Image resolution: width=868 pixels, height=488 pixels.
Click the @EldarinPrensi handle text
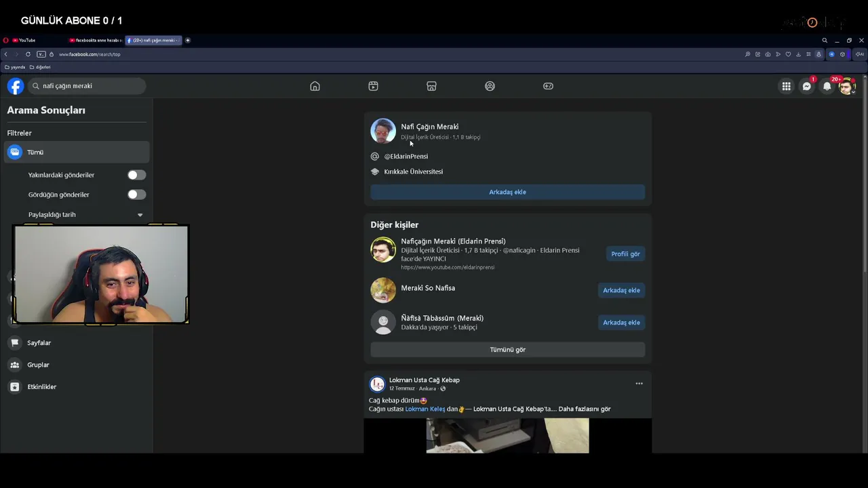(x=406, y=157)
